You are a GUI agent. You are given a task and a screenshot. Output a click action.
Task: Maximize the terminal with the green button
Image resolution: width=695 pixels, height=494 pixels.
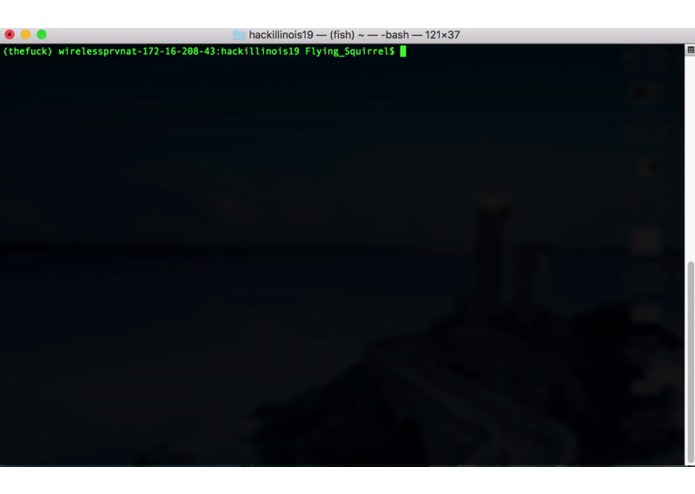(42, 35)
